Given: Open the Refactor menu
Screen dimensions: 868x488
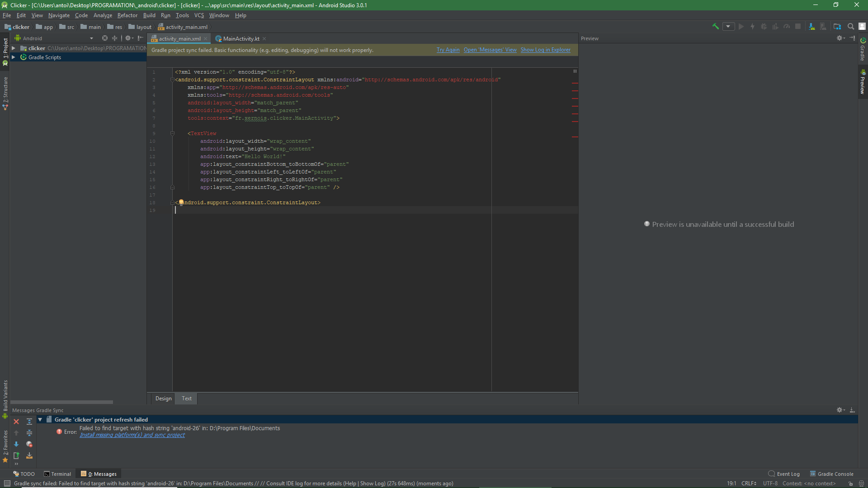Looking at the screenshot, I should pyautogui.click(x=127, y=15).
